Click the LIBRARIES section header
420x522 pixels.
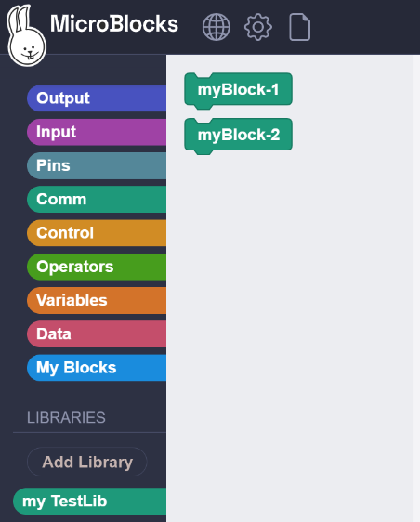tap(66, 417)
